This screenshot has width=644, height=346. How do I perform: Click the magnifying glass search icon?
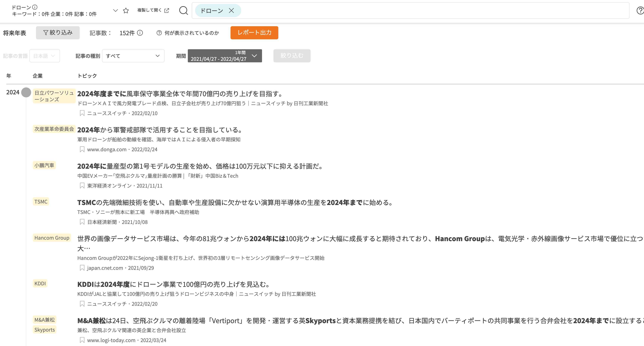pyautogui.click(x=183, y=10)
